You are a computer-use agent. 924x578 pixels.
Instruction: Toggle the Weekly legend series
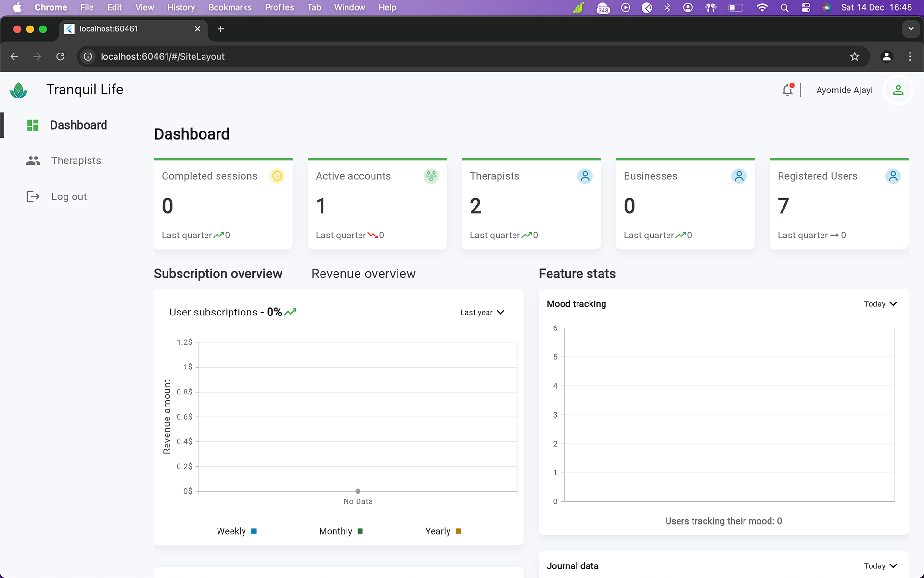[236, 531]
